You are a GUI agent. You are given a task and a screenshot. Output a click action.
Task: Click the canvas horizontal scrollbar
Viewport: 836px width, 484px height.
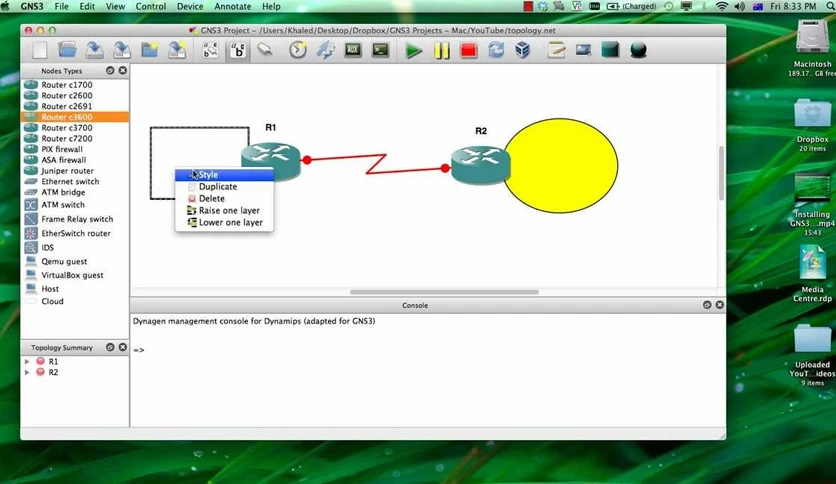tap(444, 292)
